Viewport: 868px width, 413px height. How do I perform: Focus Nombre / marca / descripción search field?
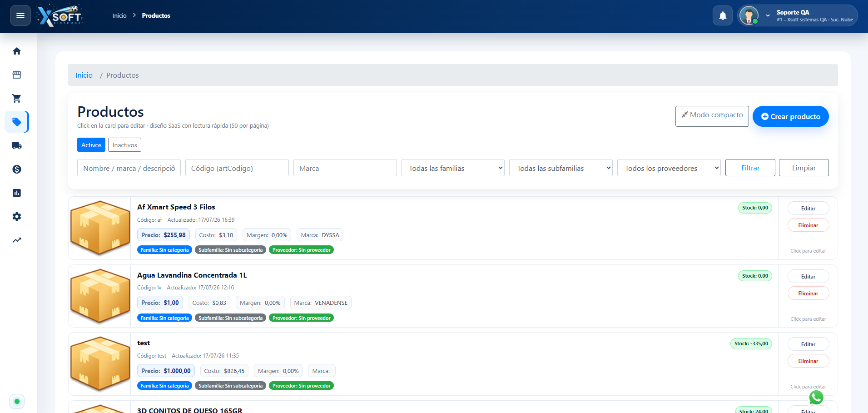point(129,168)
